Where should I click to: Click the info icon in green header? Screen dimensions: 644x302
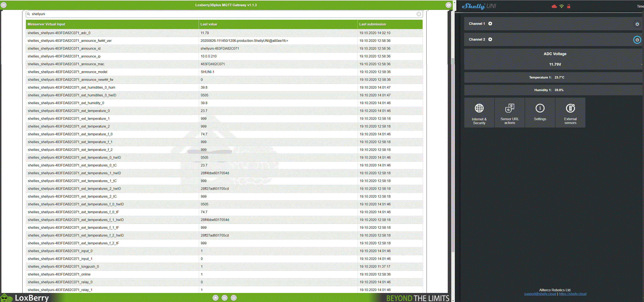(448, 5)
